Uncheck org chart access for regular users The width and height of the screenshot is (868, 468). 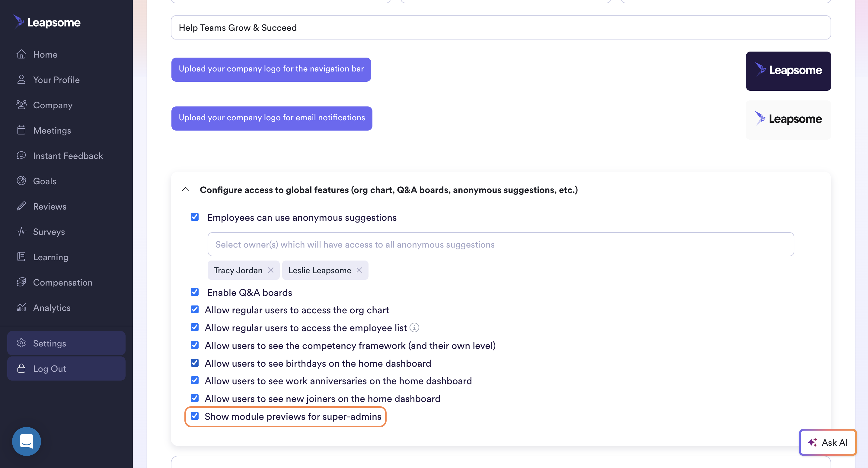[x=195, y=309]
